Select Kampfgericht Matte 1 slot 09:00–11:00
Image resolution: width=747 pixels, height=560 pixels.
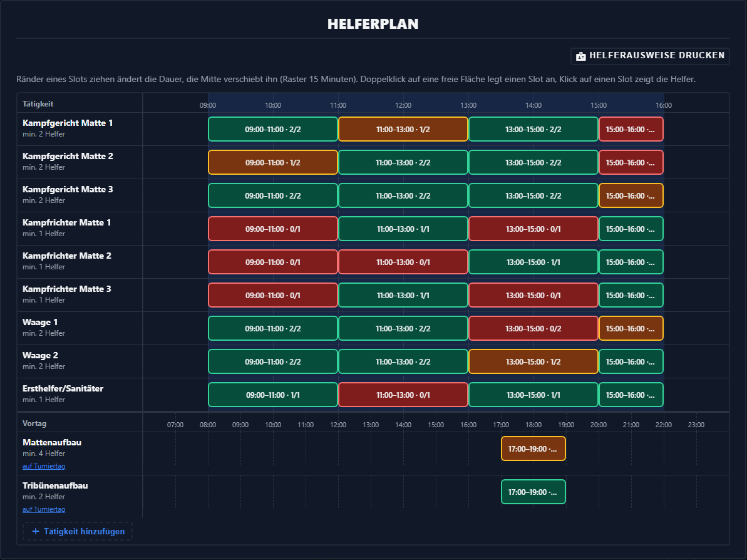click(x=273, y=129)
